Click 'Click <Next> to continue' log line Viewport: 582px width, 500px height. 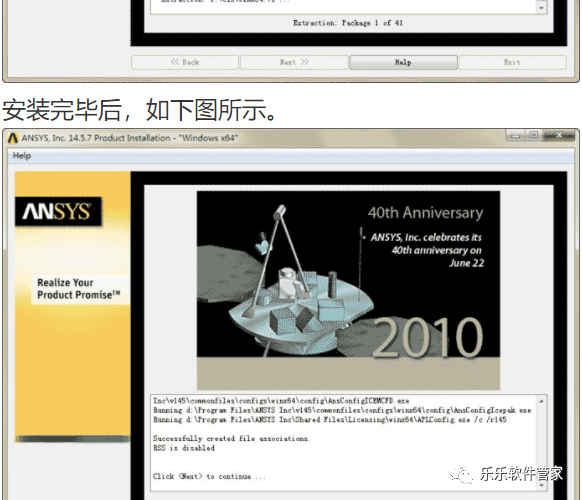(x=209, y=476)
